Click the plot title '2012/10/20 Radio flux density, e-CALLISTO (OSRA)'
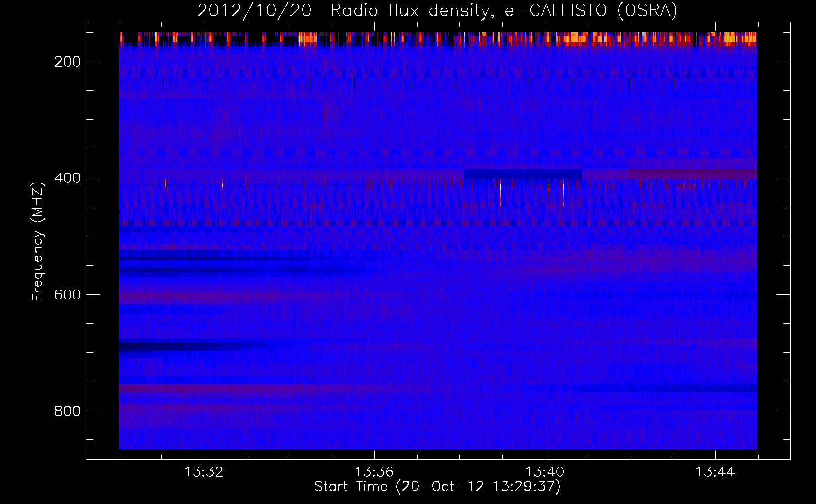Image resolution: width=816 pixels, height=504 pixels. pyautogui.click(x=437, y=11)
